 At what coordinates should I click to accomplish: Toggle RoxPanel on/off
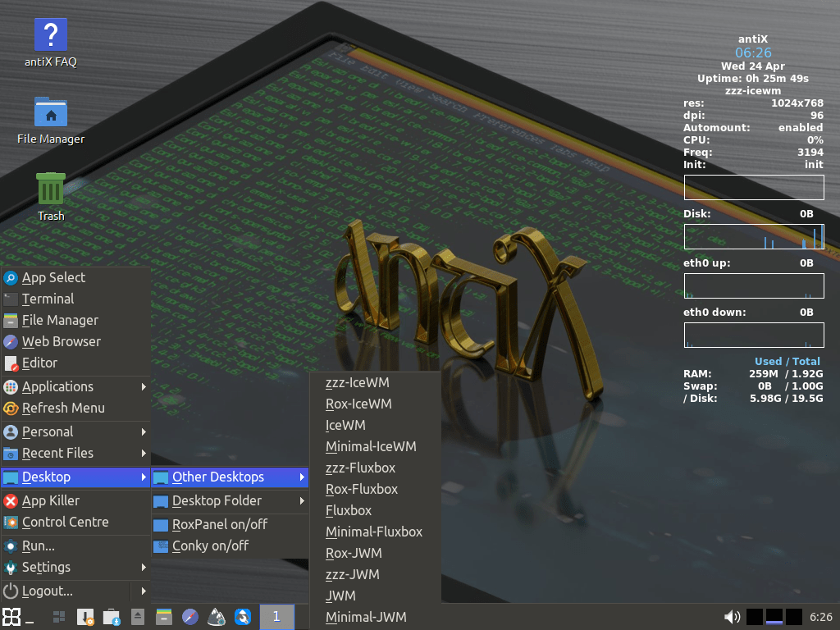(x=231, y=524)
